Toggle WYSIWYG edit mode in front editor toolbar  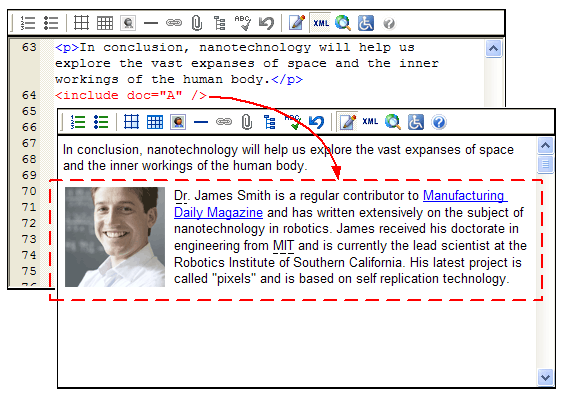(347, 122)
